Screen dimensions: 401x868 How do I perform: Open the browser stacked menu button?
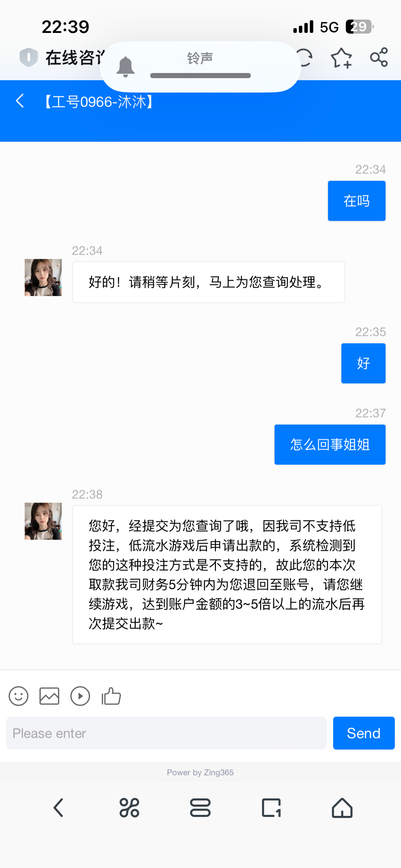pyautogui.click(x=200, y=808)
